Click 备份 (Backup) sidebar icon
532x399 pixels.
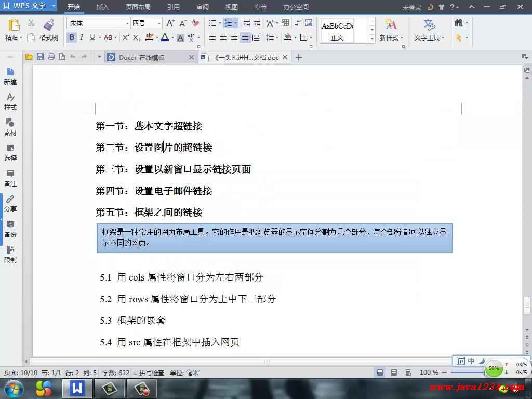click(10, 229)
